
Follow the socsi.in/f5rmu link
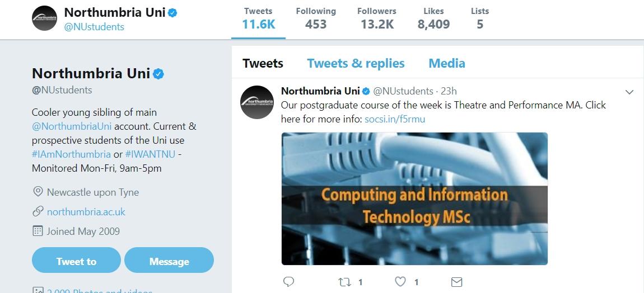[395, 119]
